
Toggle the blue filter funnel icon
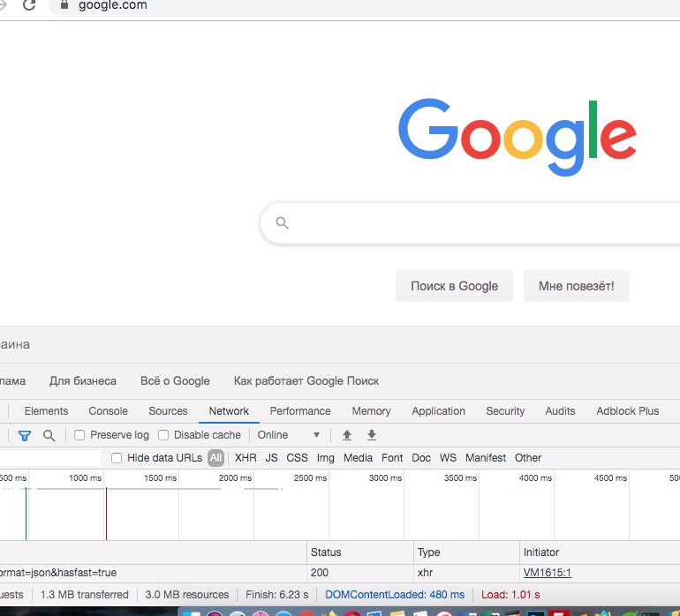[25, 435]
